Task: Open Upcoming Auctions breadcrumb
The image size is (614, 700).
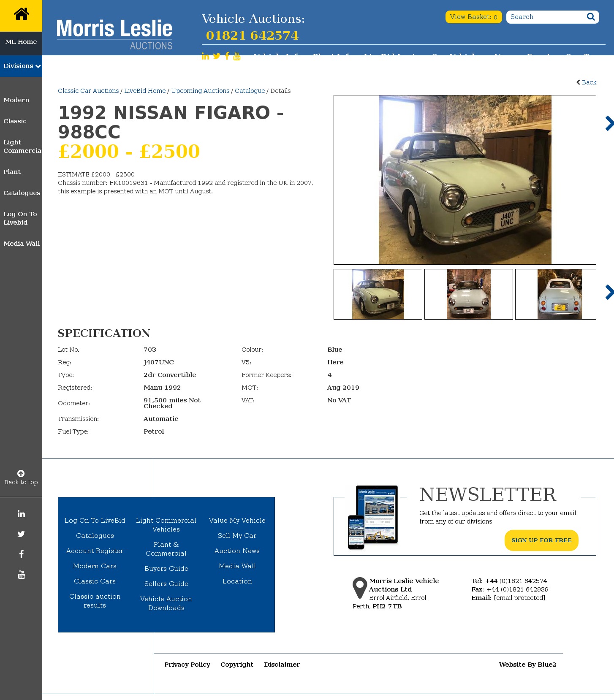Action: 200,91
